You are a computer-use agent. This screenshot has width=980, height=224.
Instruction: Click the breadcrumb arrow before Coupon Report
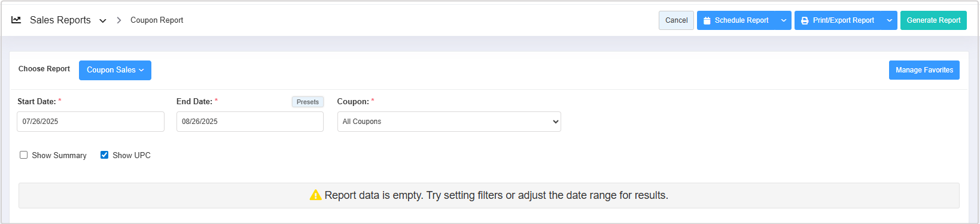(118, 20)
